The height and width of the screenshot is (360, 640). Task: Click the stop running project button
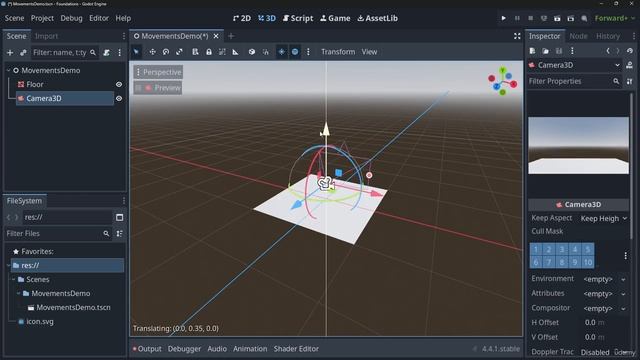point(531,18)
